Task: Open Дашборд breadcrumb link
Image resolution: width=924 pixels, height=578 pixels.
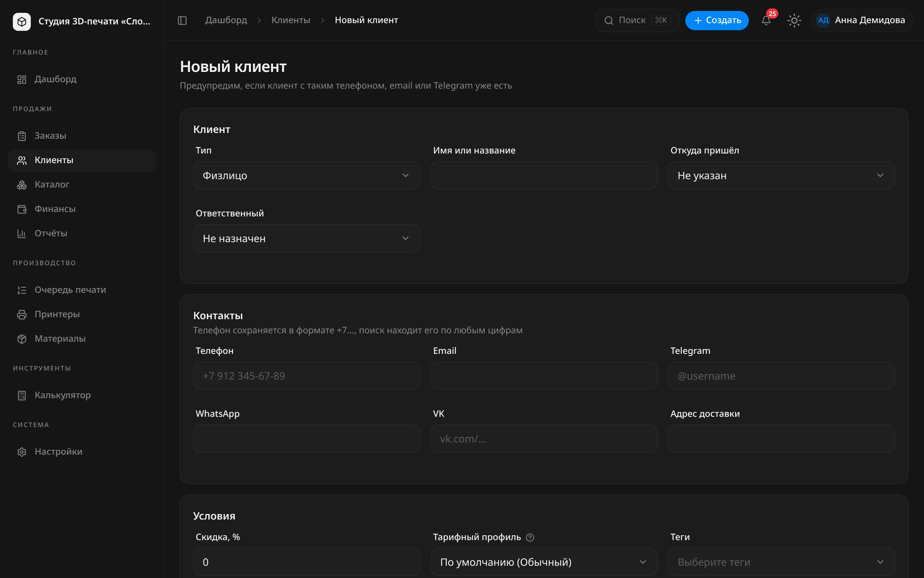Action: click(226, 20)
